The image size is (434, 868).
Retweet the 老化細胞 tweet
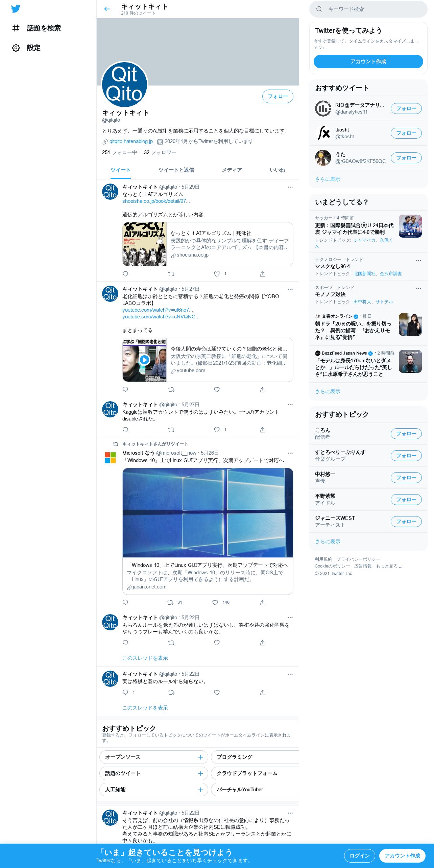(171, 389)
